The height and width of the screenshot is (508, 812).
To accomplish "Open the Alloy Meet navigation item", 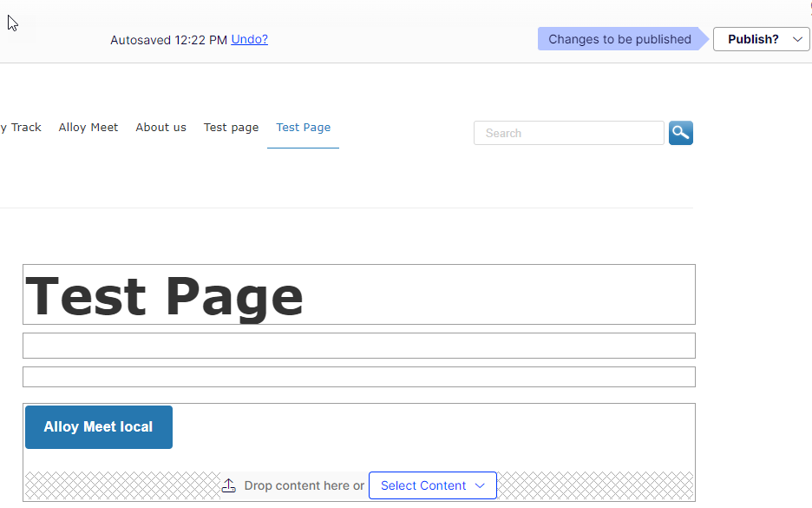I will click(88, 128).
